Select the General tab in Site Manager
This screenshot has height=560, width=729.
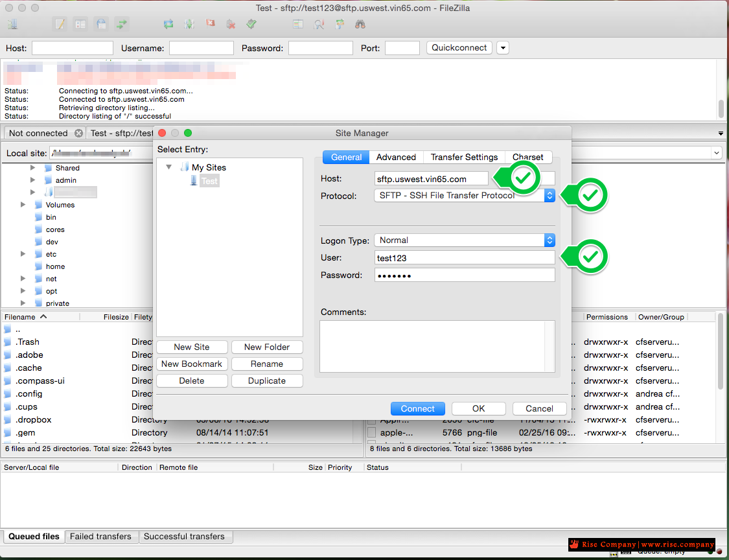pyautogui.click(x=346, y=157)
